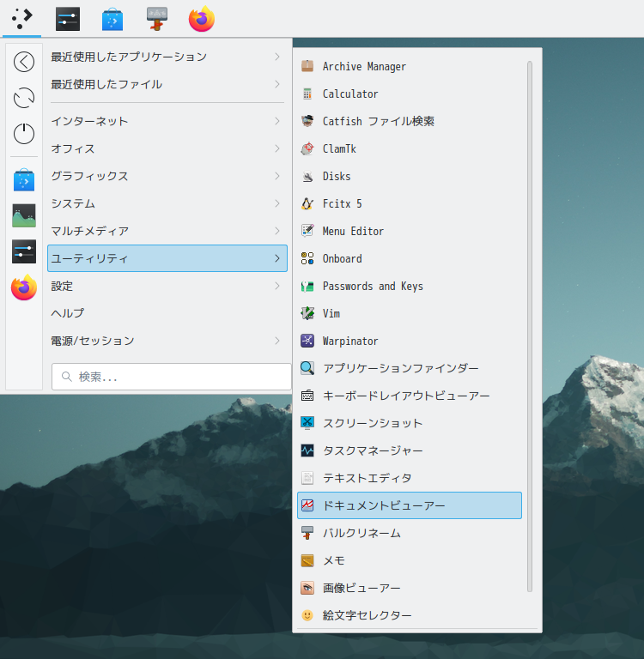The image size is (644, 659).
Task: Open 絵文字セレクター smiley icon
Action: point(307,615)
